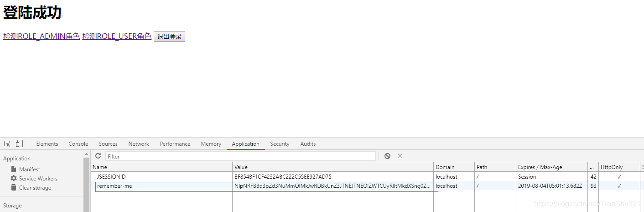644x212 pixels.
Task: Click the Application section header in sidebar
Action: [x=17, y=159]
